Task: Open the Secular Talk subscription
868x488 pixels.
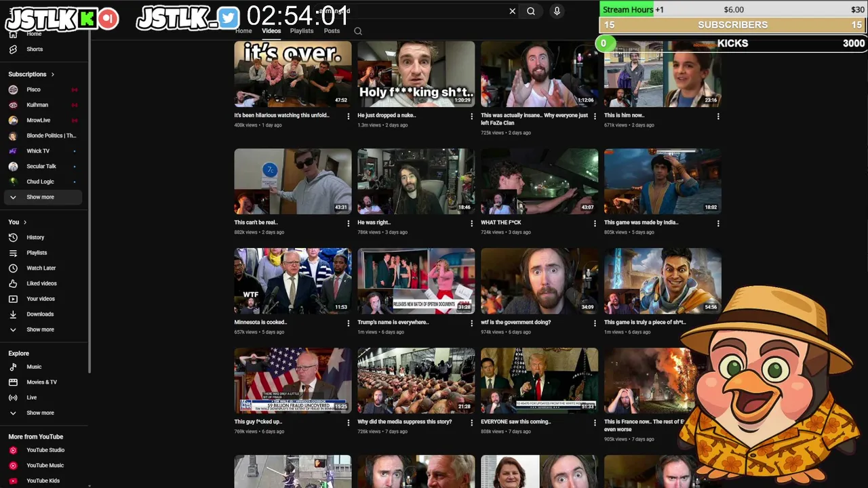Action: (42, 166)
